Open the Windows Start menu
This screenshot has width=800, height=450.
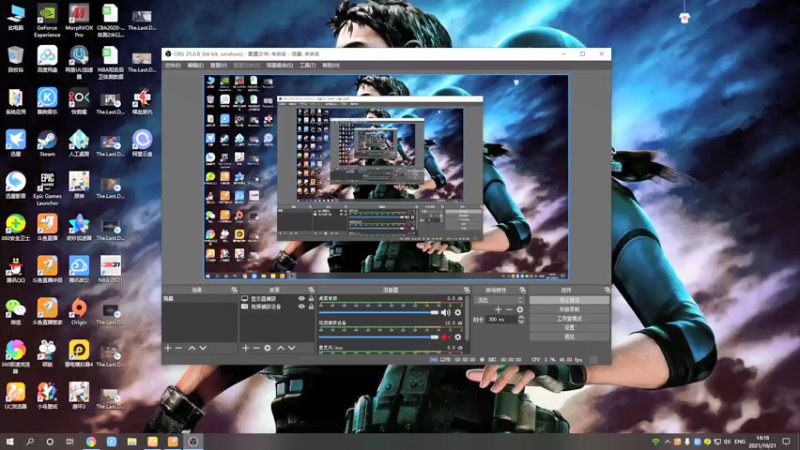tap(9, 442)
